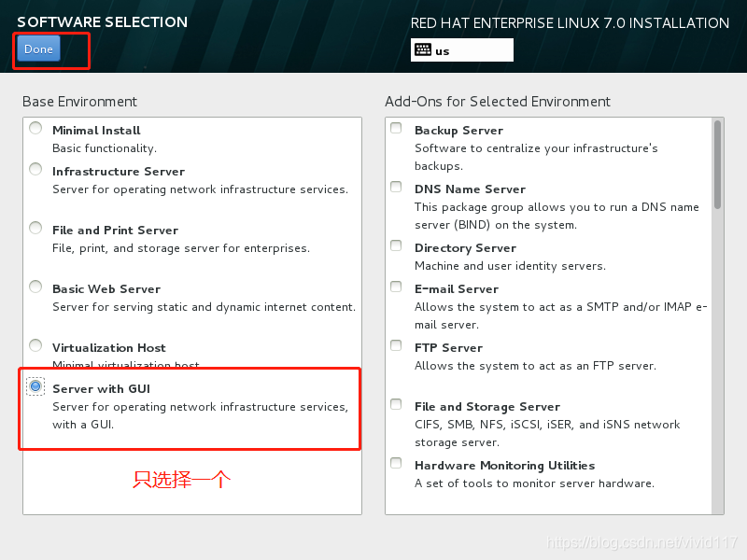This screenshot has width=747, height=560.
Task: Click the Backup Server title text
Action: click(458, 131)
